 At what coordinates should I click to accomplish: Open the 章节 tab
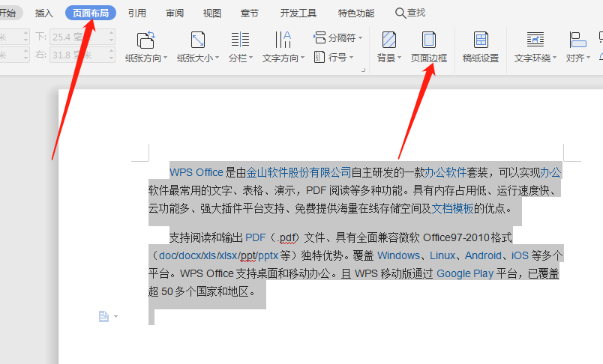[250, 13]
